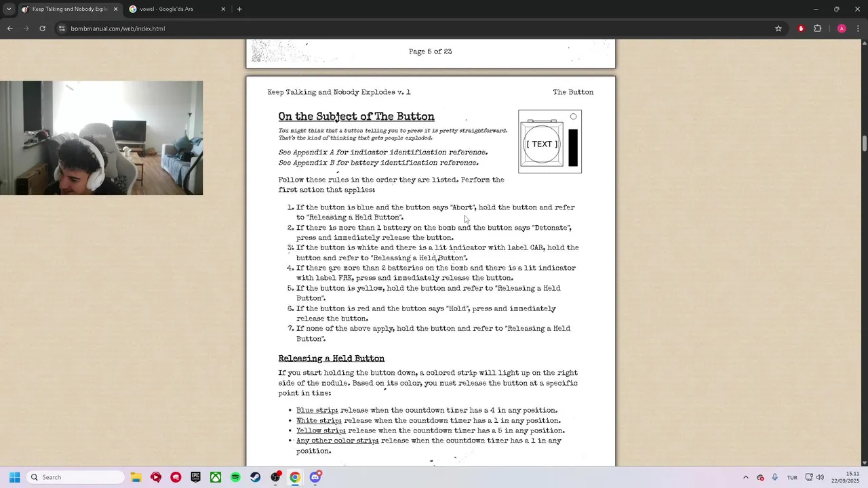Open File Explorer from the taskbar

pos(136,477)
